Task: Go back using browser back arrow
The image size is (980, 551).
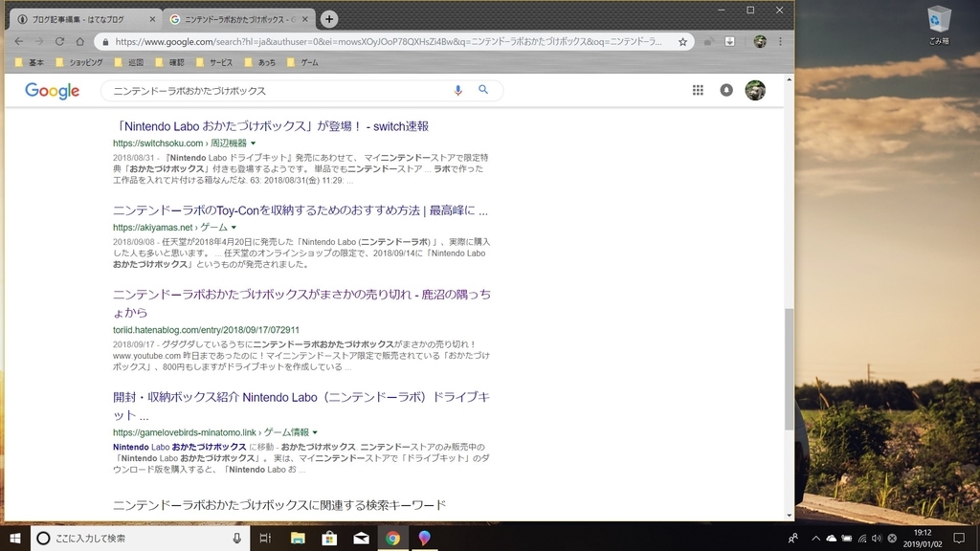Action: [19, 41]
